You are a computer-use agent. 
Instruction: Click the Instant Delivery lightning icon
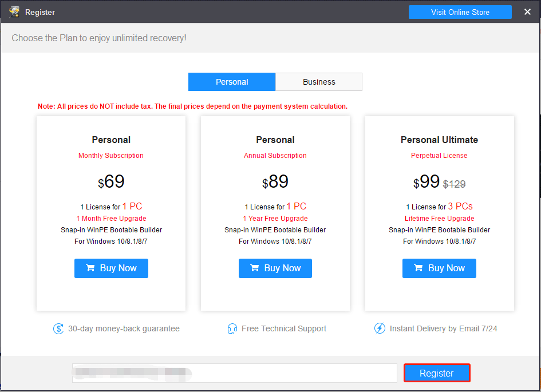point(380,328)
